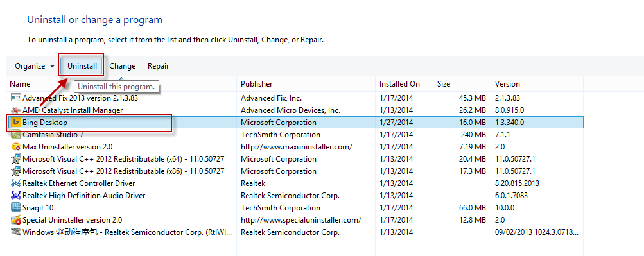Image resolution: width=644 pixels, height=256 pixels.
Task: Click the Uninstall toolbar button
Action: [82, 66]
